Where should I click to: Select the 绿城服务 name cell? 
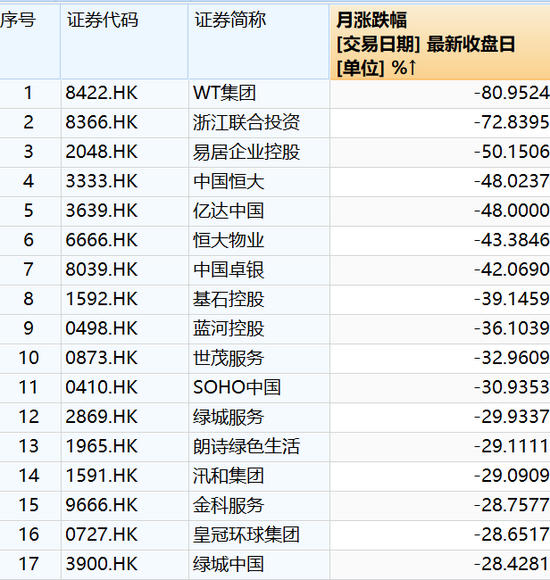[259, 417]
